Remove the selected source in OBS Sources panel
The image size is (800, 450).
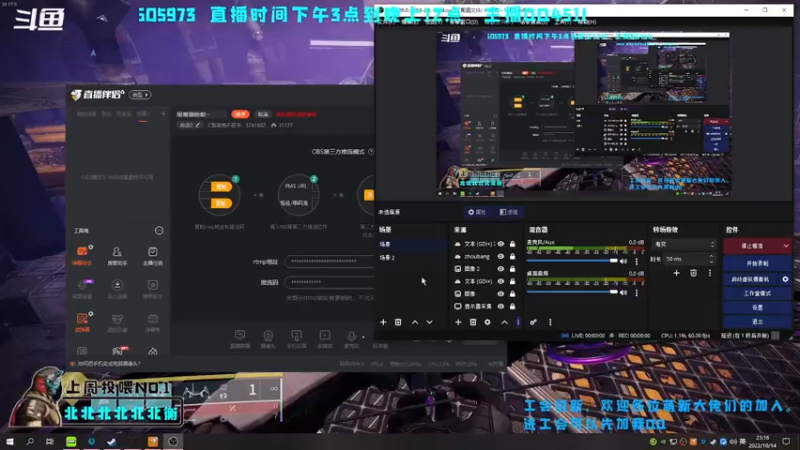click(x=473, y=322)
